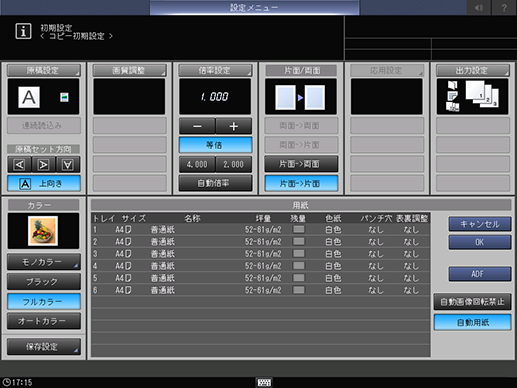Click コピー初期設定 breadcrumb text
The image size is (517, 388).
(77, 36)
